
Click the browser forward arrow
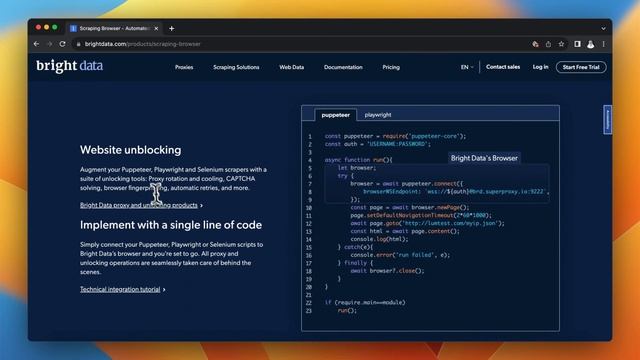[49, 44]
